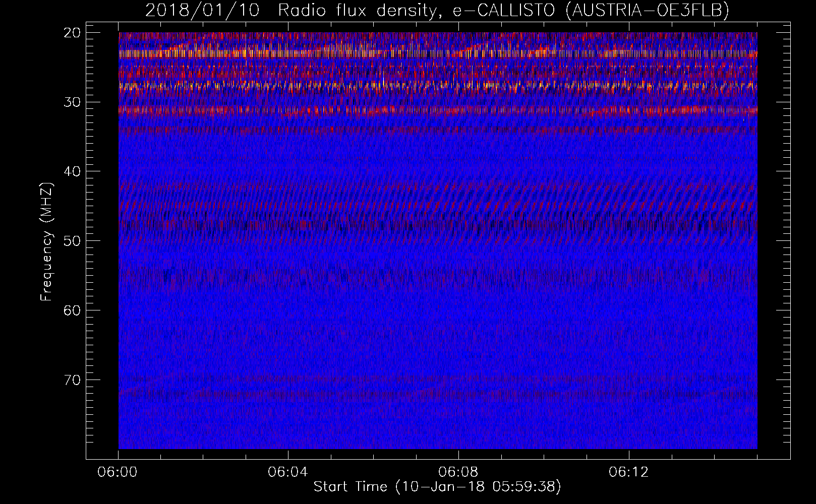Screen dimensions: 816x504
Task: Click the 20 MHz frequency tick label
Action: 73,33
